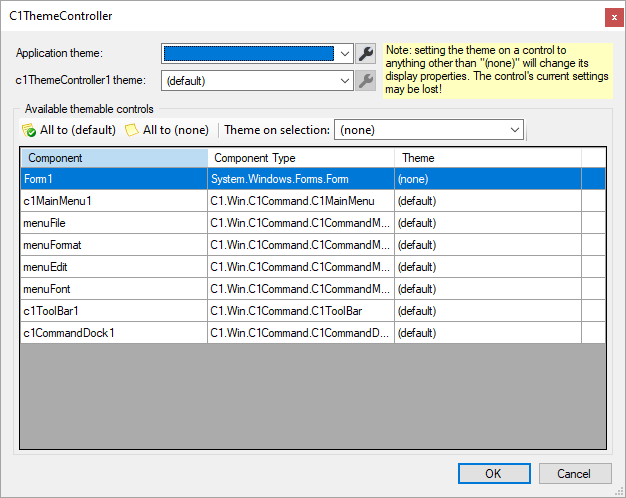Sort by the Component column header
This screenshot has height=498, width=626.
coord(114,158)
